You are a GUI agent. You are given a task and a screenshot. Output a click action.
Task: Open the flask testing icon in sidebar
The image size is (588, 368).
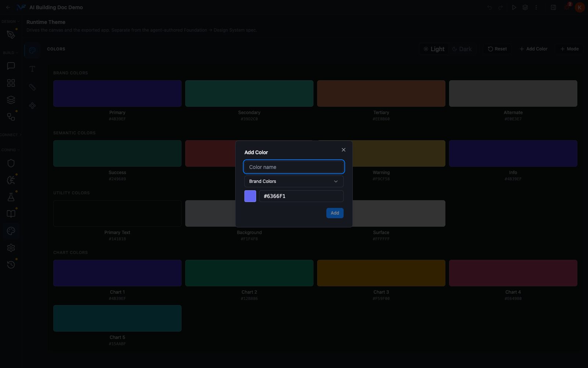(11, 197)
